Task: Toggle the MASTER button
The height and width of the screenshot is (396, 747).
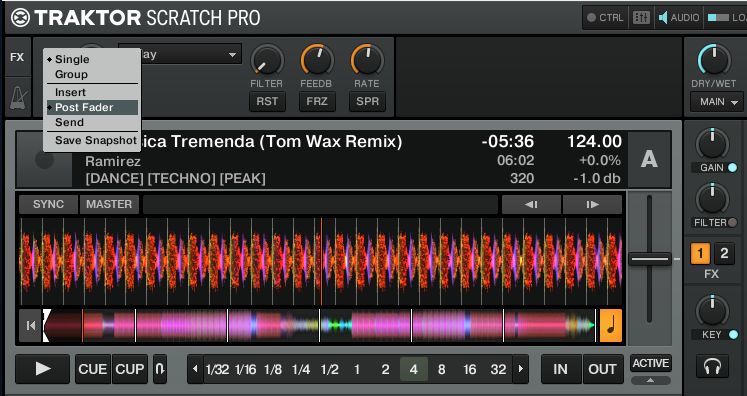Action: pos(109,204)
